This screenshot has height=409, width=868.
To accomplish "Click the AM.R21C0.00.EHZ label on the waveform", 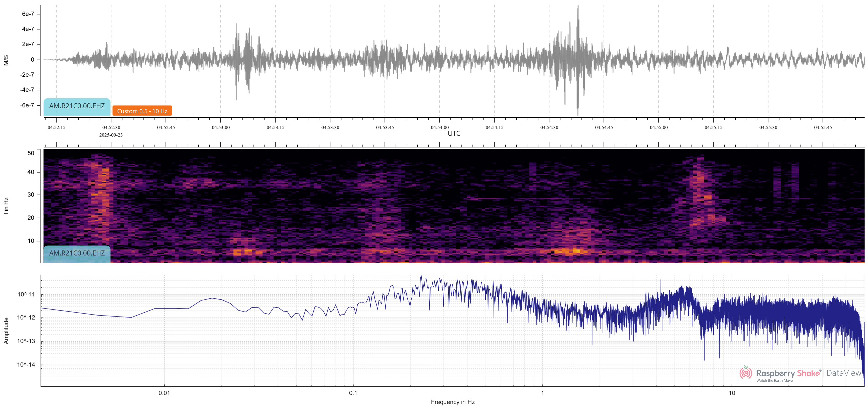I will click(x=77, y=106).
